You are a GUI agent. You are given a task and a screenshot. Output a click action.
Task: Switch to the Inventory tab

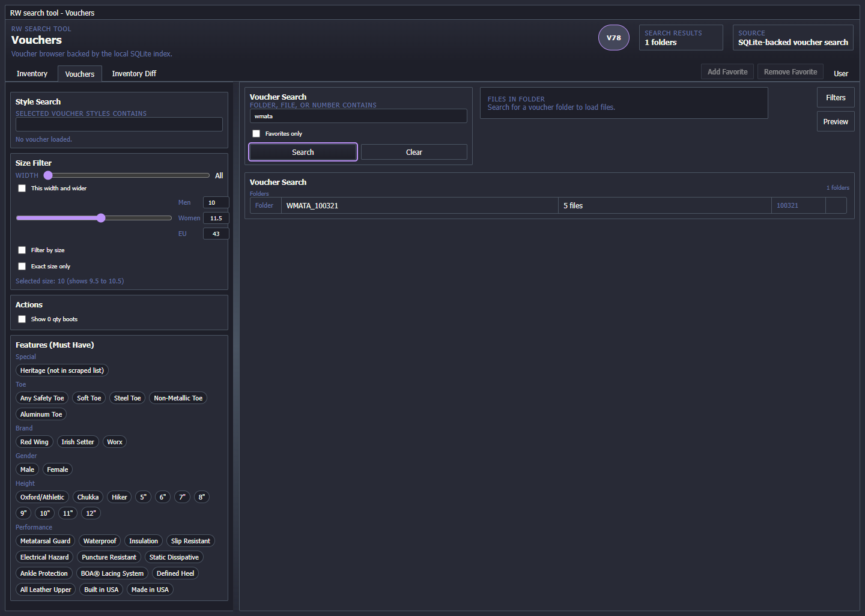tap(32, 74)
